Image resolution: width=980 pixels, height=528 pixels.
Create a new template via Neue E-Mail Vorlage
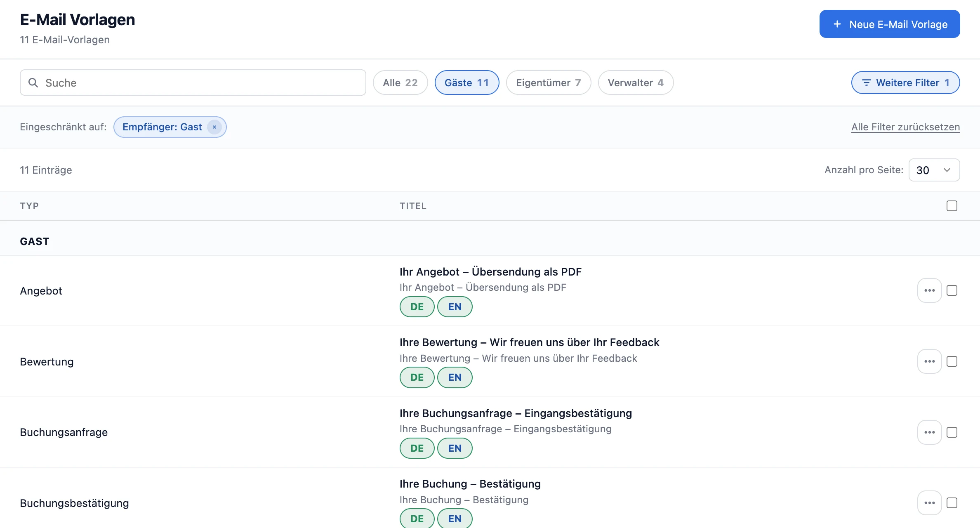pos(890,24)
